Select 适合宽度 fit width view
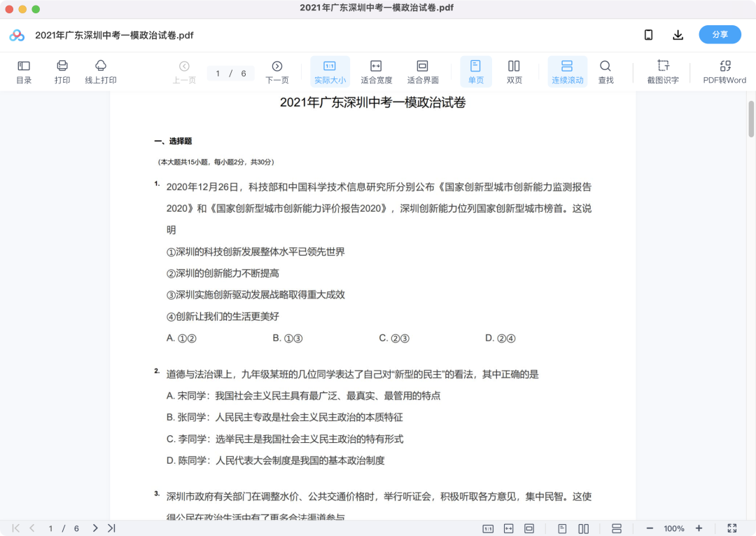Viewport: 756px width, 536px height. pos(376,72)
